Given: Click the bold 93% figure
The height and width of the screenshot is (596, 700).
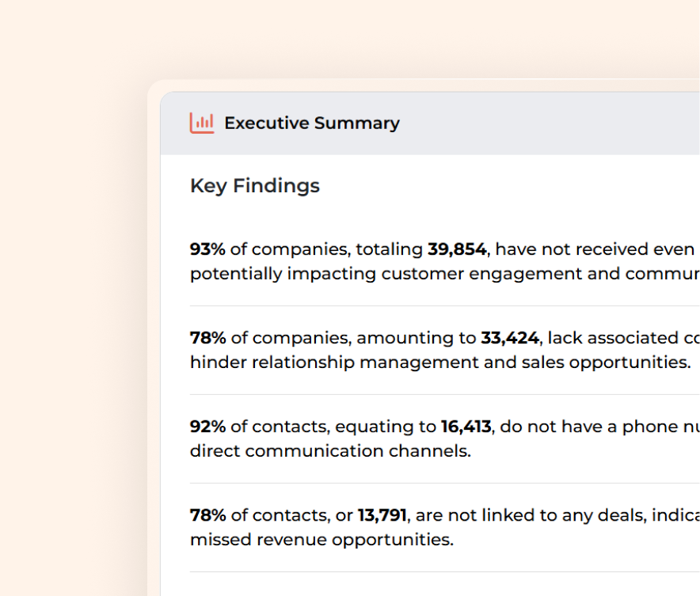Looking at the screenshot, I should pos(207,249).
